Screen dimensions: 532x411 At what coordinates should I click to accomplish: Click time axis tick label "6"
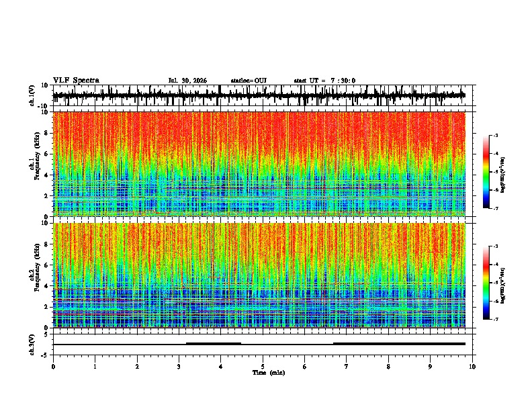pyautogui.click(x=305, y=367)
